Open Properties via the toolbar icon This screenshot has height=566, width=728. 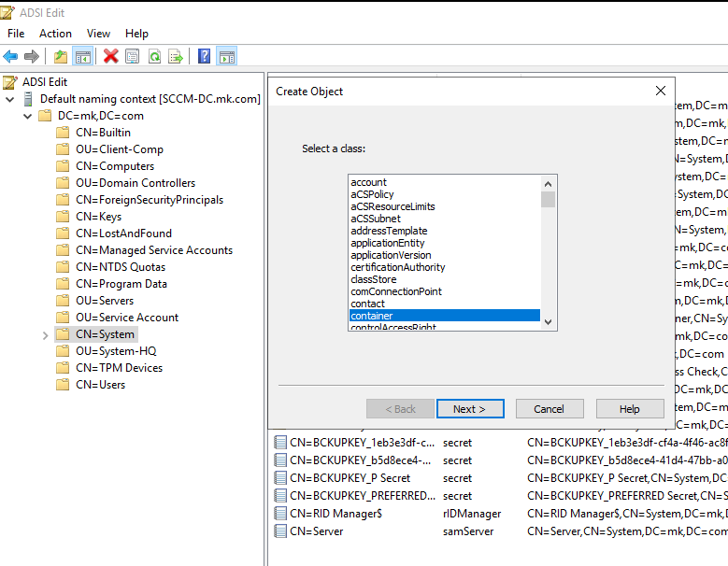133,56
